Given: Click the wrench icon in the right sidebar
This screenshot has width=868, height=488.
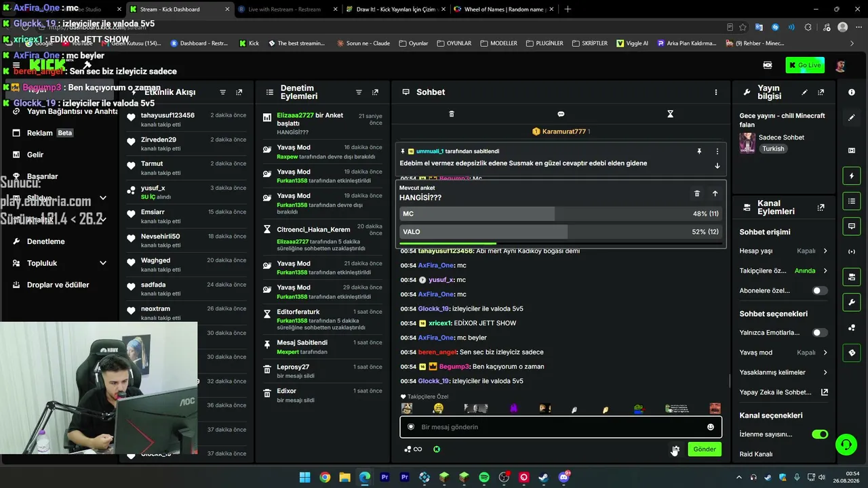Looking at the screenshot, I should coord(852,302).
